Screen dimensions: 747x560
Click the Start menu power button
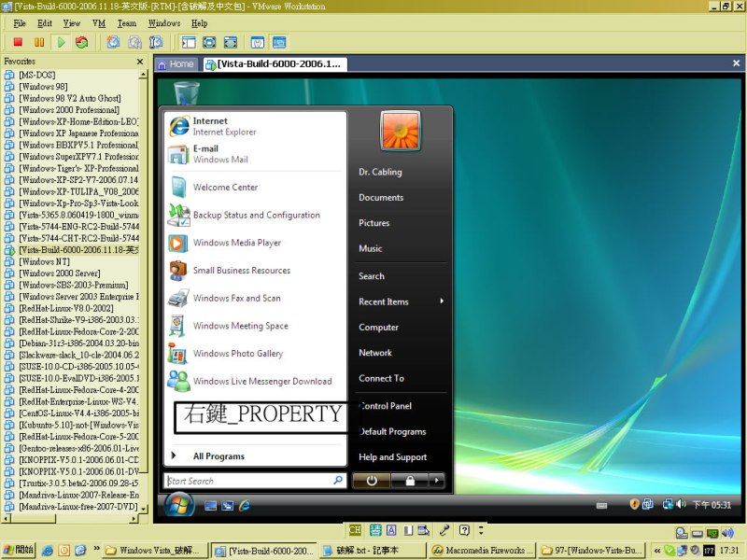[372, 481]
